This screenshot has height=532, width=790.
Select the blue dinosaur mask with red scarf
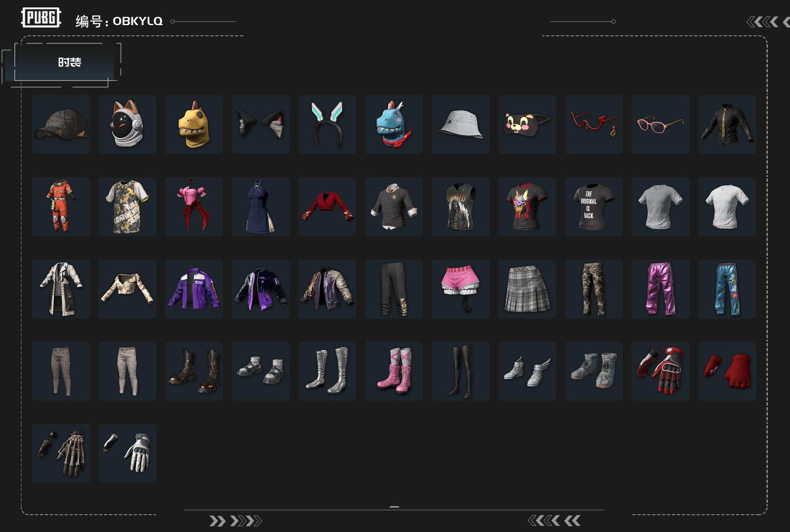394,124
